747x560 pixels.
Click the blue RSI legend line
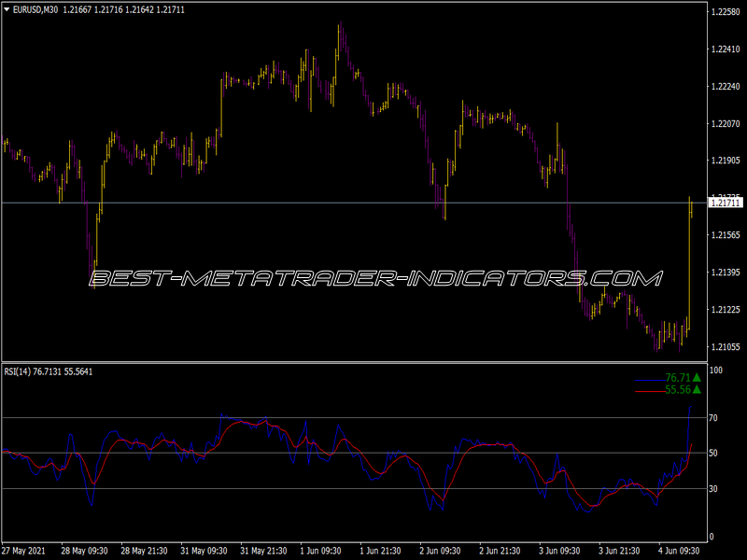click(650, 380)
